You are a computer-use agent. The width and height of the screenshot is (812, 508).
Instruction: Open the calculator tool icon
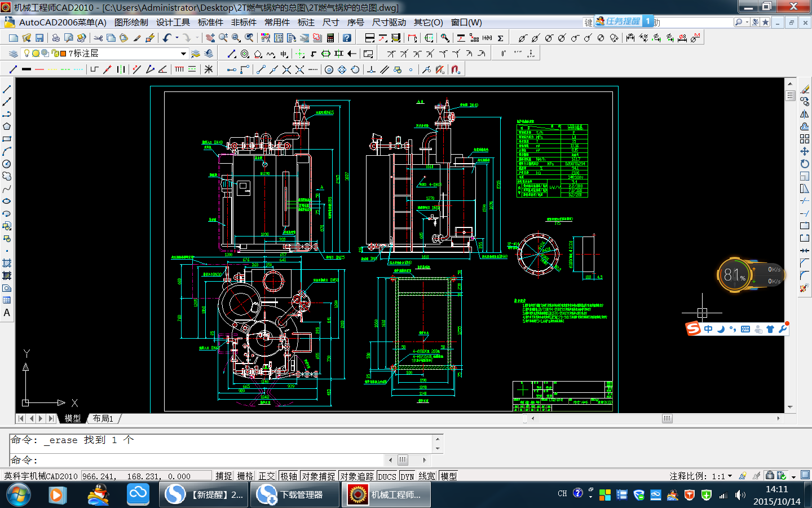330,38
